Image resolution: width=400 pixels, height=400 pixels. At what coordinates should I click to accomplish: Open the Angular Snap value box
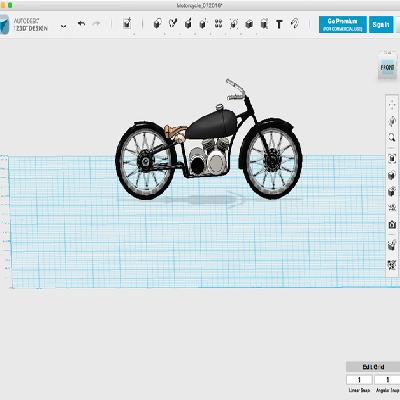coord(387,380)
